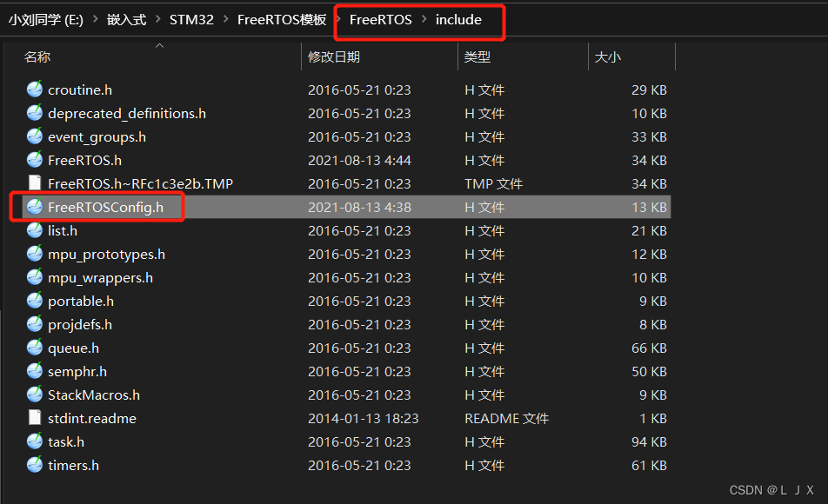This screenshot has width=828, height=504.
Task: Sort files by 修改日期 column header
Action: (x=334, y=56)
